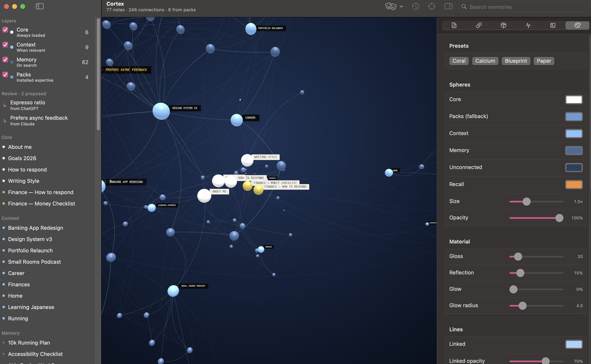Click the crosshair recenter icon
The width and height of the screenshot is (591, 364).
pos(432,6)
